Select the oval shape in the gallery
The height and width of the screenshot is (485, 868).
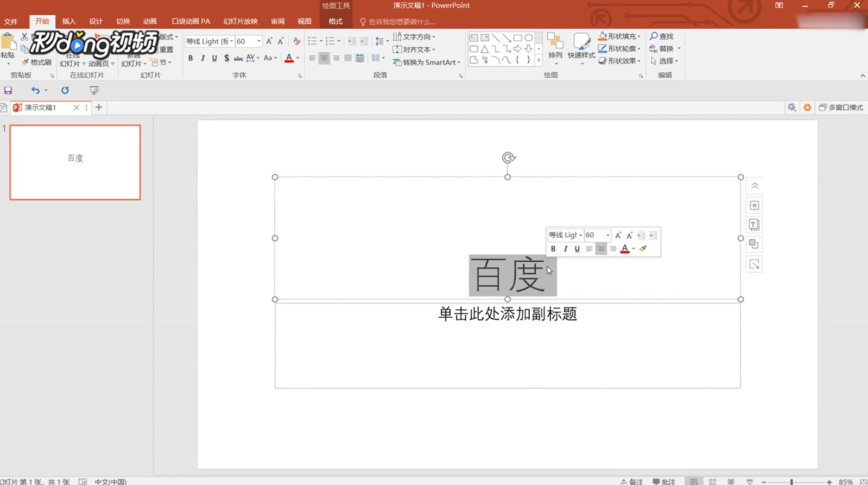(528, 38)
